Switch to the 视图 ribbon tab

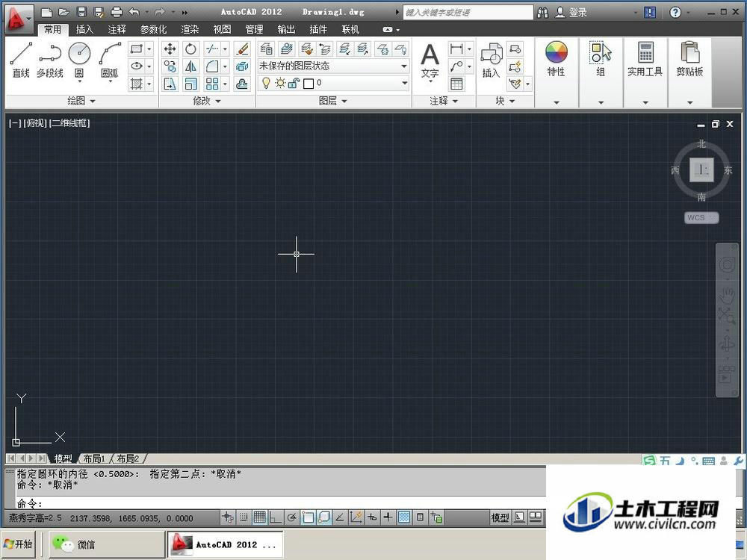[222, 30]
